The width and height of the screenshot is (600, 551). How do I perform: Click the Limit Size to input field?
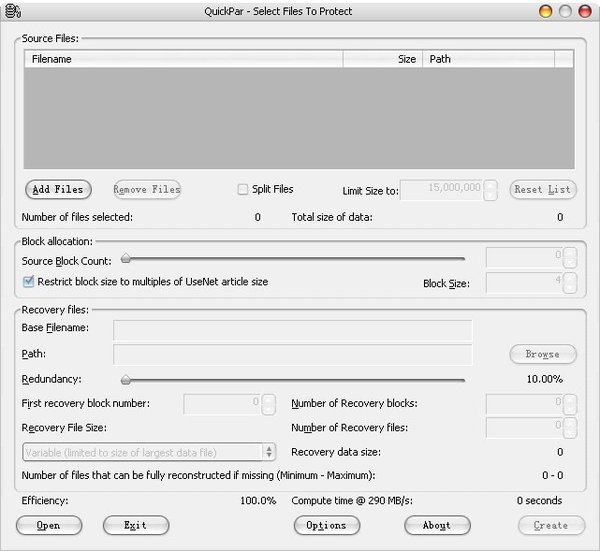[x=441, y=190]
